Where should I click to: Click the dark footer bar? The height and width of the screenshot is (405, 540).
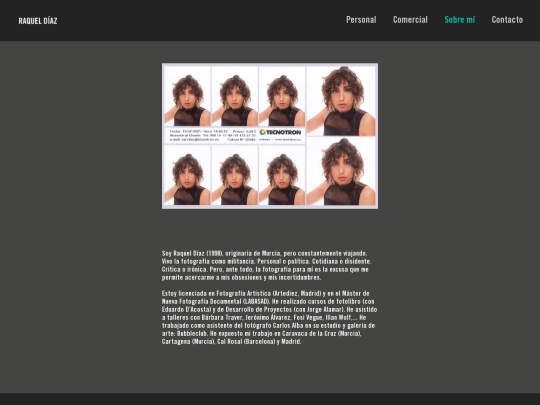coord(270,399)
